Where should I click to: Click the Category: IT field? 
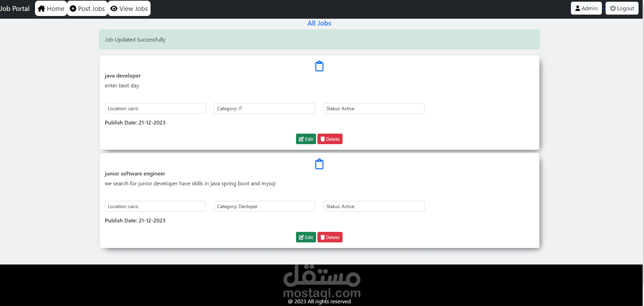[265, 108]
